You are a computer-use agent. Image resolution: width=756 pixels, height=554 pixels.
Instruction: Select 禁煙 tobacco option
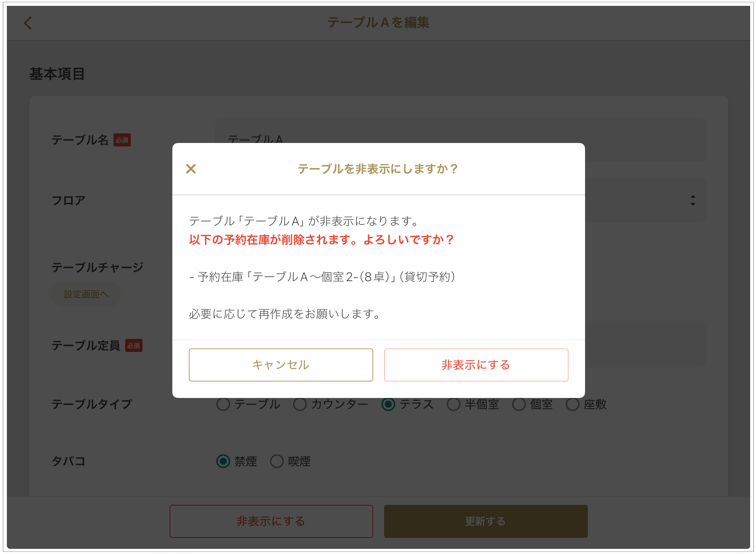[x=223, y=461]
